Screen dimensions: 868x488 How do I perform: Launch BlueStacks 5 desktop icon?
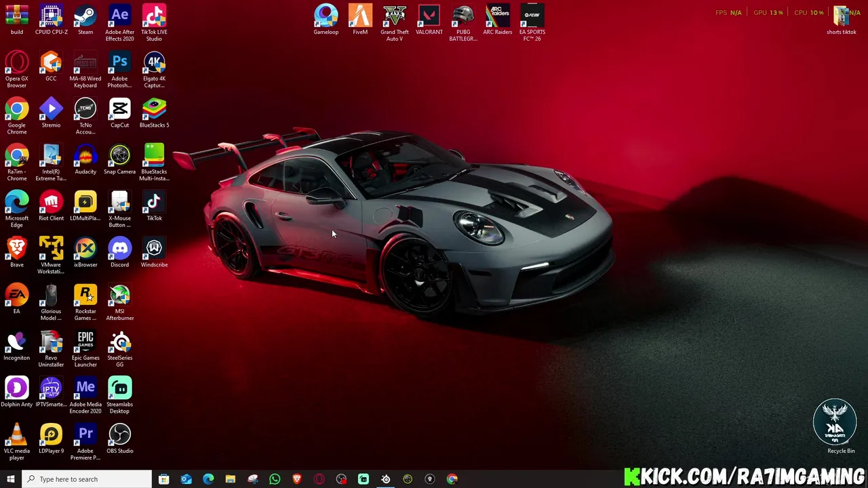pyautogui.click(x=154, y=113)
